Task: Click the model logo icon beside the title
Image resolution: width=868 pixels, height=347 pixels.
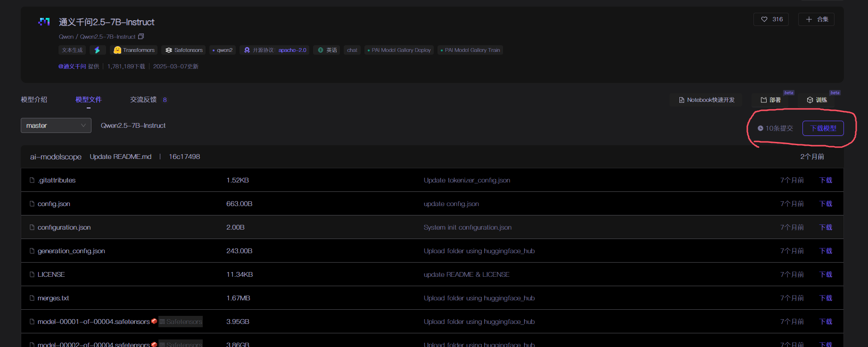Action: point(44,22)
